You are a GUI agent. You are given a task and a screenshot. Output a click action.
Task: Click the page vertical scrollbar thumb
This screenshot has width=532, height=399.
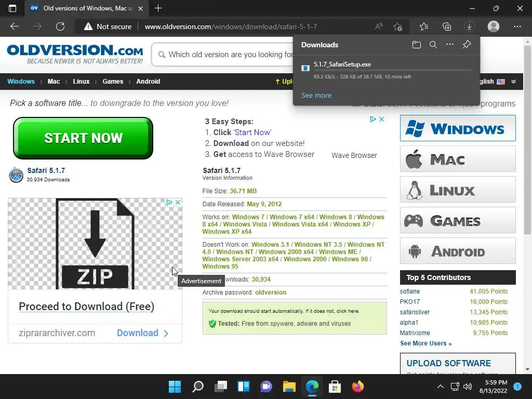point(527,140)
